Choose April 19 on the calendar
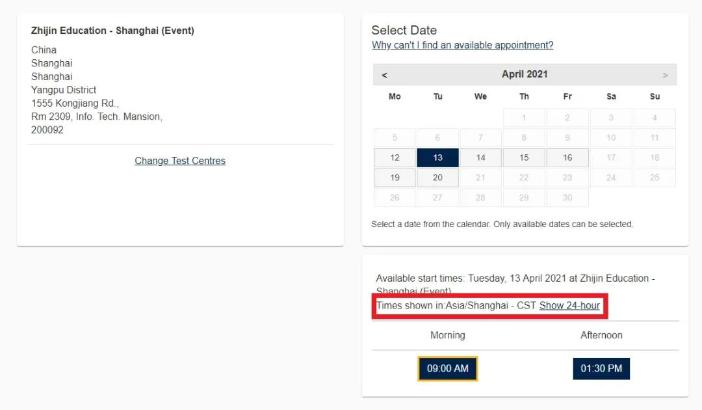The width and height of the screenshot is (702, 410). tap(395, 178)
